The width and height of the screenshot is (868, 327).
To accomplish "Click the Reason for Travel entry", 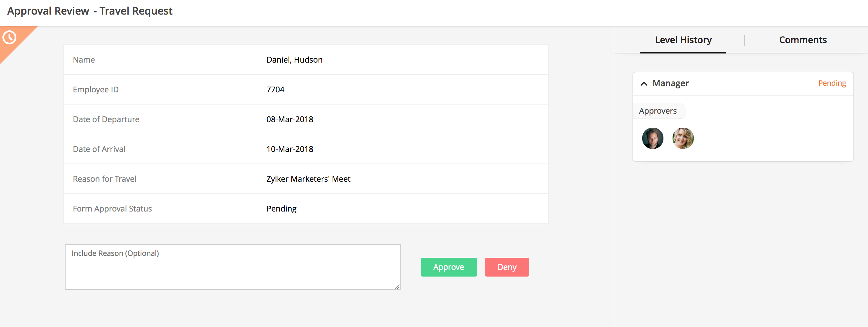I will pyautogui.click(x=308, y=179).
